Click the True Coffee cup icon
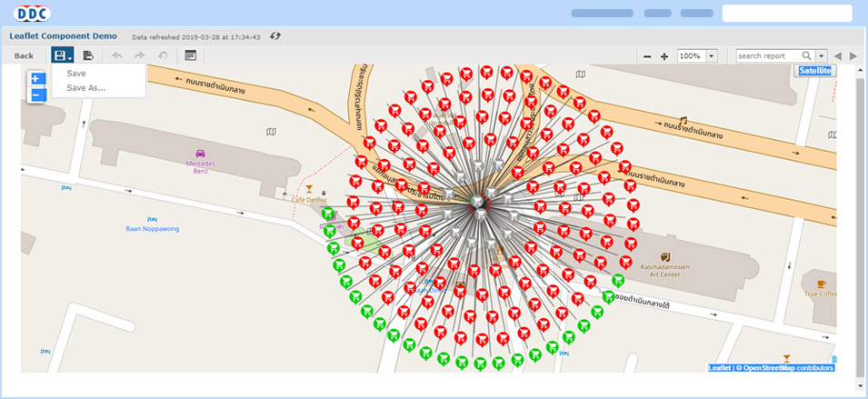Viewport: 868px width, 399px height. (821, 284)
